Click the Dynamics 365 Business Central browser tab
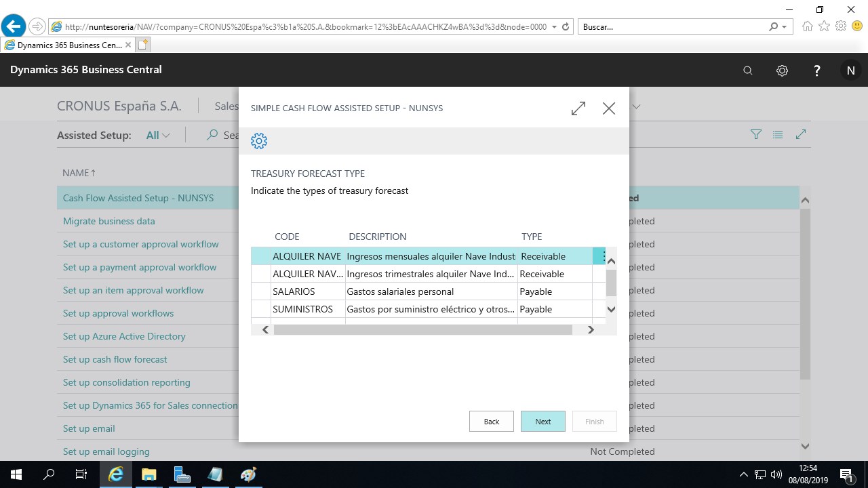Screen dimensions: 868x488 pos(68,45)
